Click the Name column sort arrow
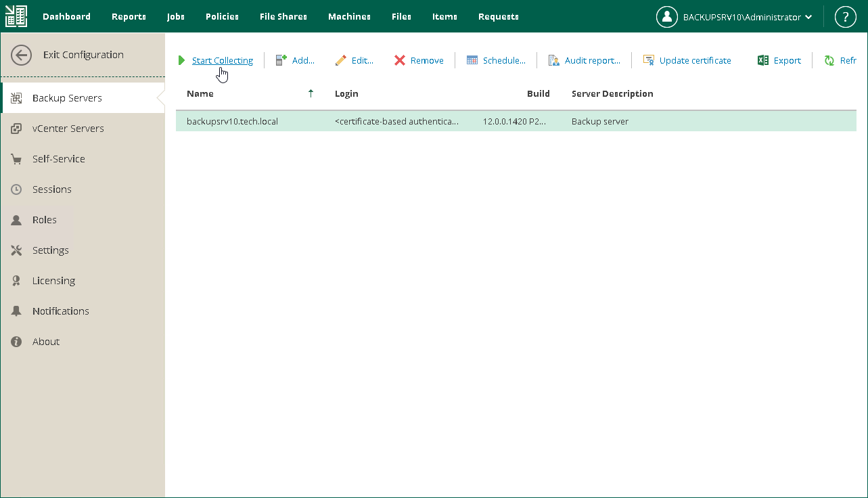This screenshot has height=498, width=868. [311, 94]
